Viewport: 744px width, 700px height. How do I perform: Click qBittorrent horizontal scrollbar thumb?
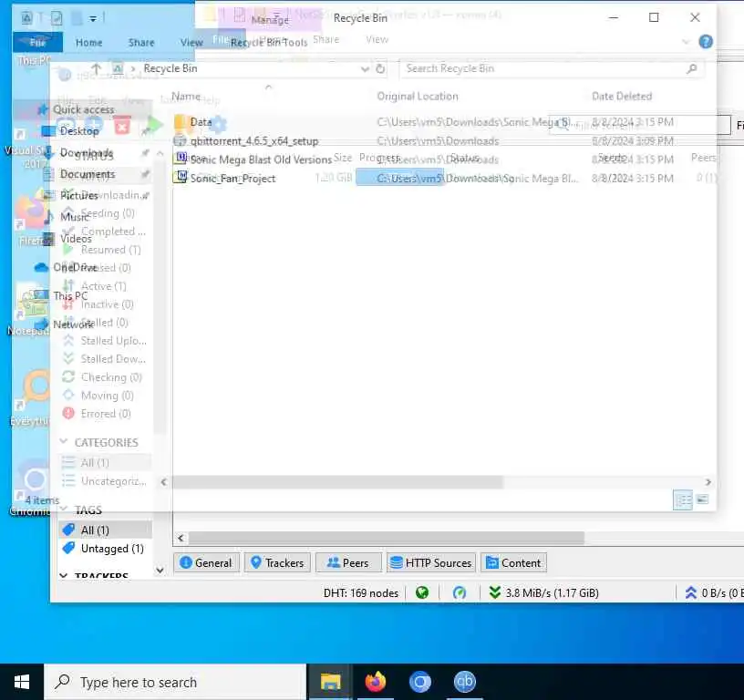(x=387, y=538)
